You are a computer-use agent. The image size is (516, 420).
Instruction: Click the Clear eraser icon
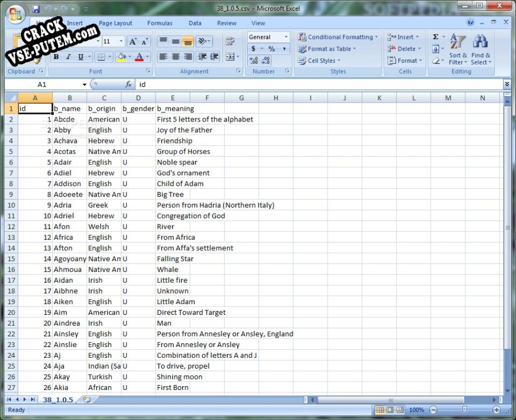pos(436,61)
